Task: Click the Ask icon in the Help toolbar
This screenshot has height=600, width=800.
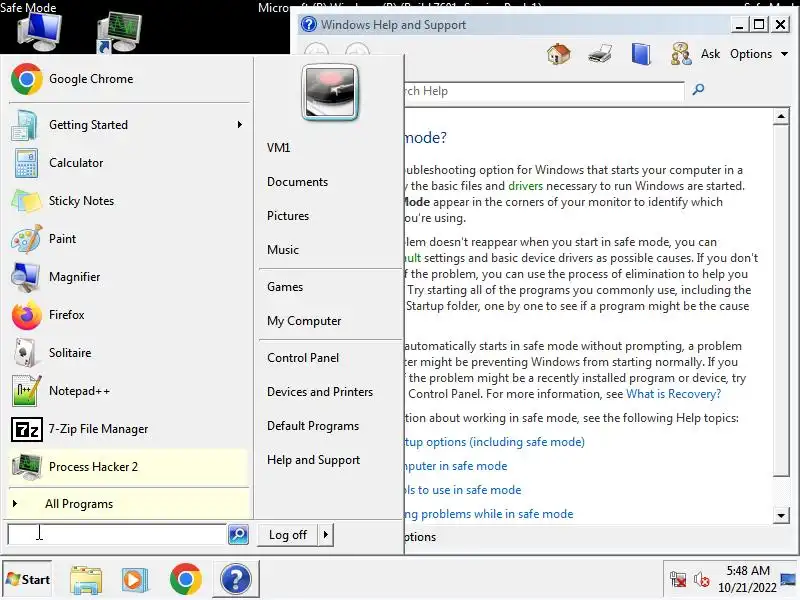Action: pyautogui.click(x=681, y=54)
